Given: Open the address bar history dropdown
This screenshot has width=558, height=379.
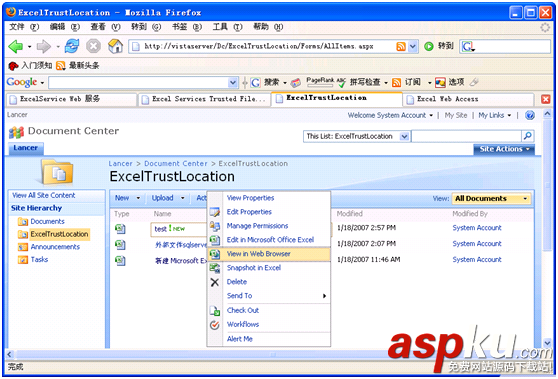Looking at the screenshot, I should click(x=412, y=47).
